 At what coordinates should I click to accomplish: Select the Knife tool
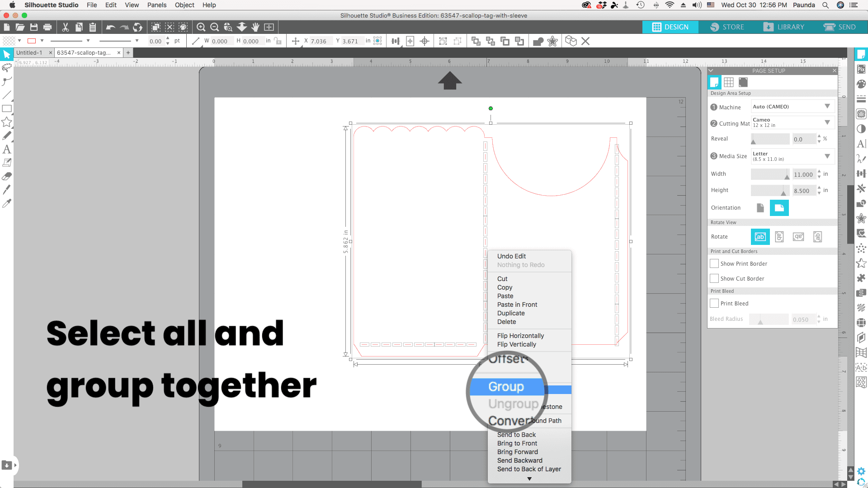[7, 190]
